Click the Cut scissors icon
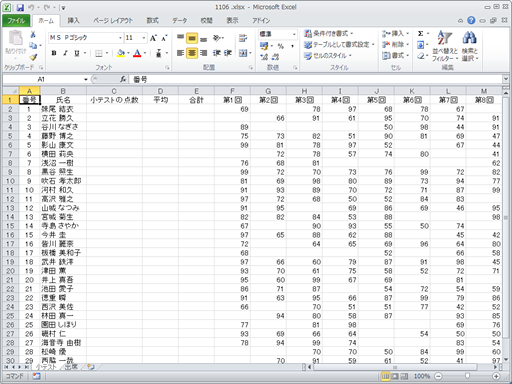The height and width of the screenshot is (384, 512). [33, 34]
